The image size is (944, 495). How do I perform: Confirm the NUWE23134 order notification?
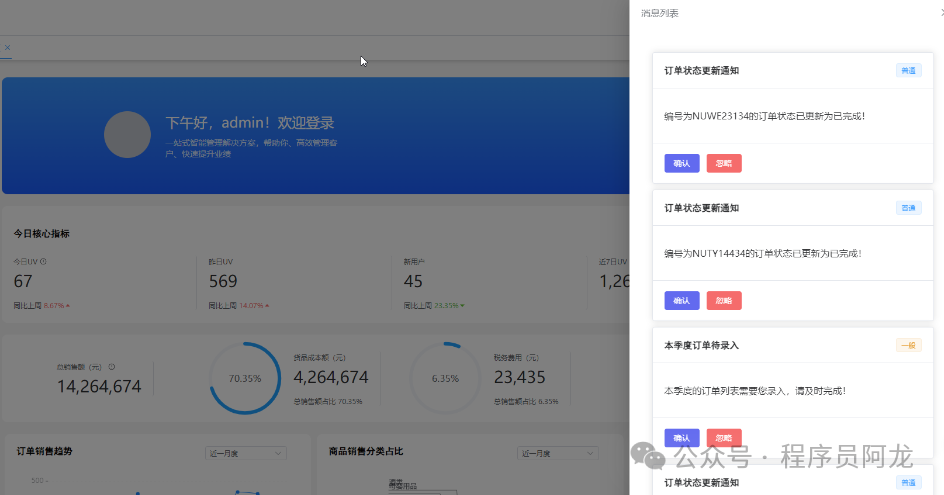682,163
